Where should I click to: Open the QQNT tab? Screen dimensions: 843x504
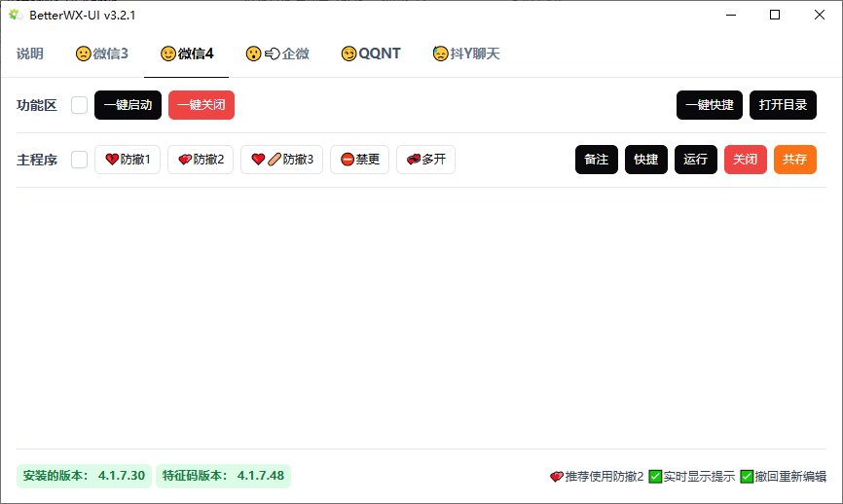pyautogui.click(x=371, y=54)
